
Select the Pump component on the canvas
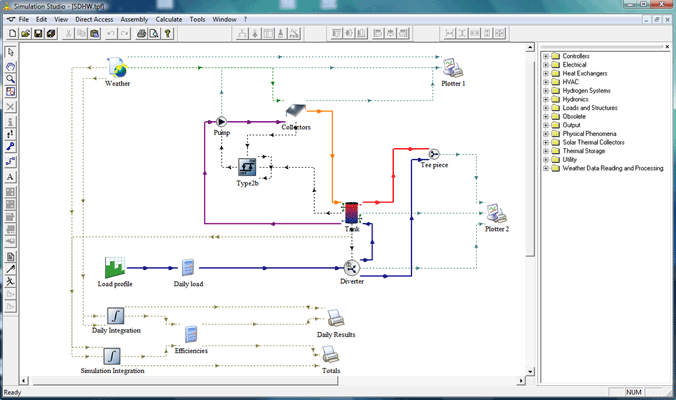tap(222, 121)
